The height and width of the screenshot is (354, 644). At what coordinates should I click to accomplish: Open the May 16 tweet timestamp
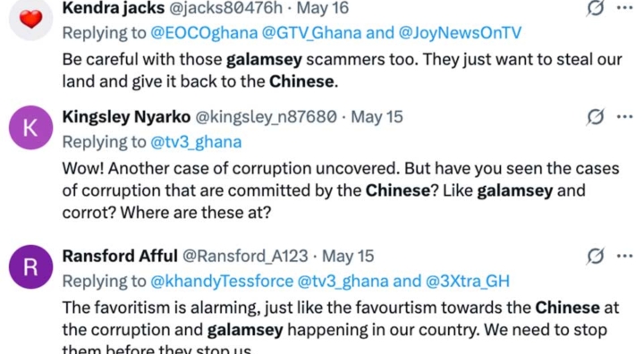coord(322,8)
